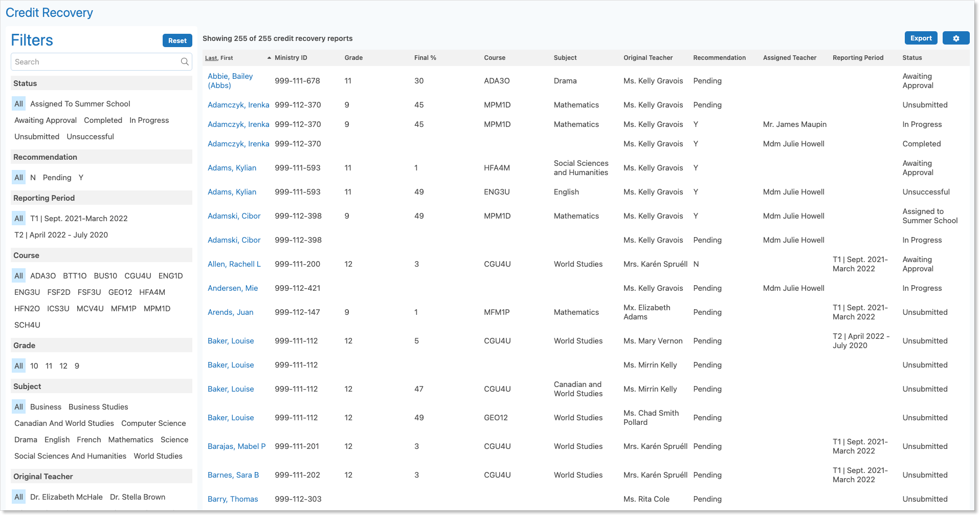The width and height of the screenshot is (980, 516).
Task: Sort by Grade column header
Action: point(353,58)
